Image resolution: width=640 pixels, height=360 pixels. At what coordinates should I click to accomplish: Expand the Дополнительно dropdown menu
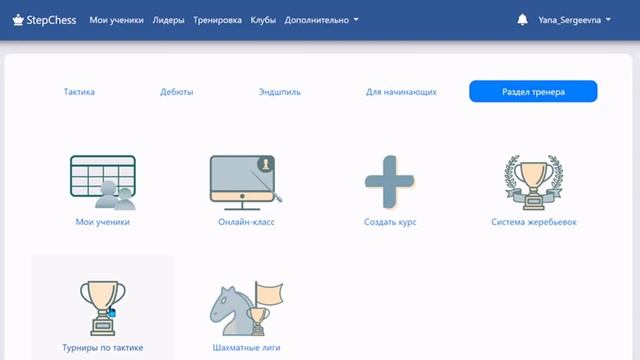[321, 20]
